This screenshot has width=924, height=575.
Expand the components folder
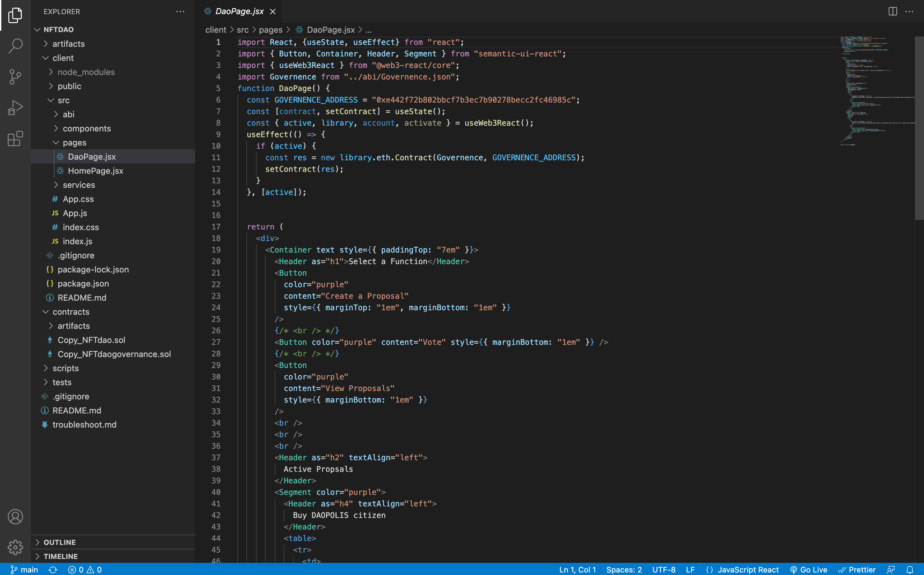tap(86, 129)
